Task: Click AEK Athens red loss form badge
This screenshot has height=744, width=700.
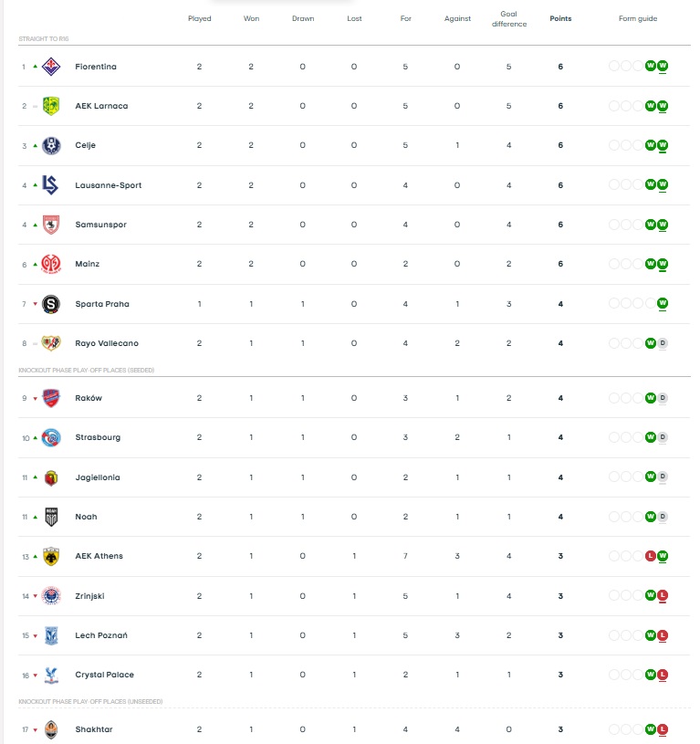Action: coord(651,556)
